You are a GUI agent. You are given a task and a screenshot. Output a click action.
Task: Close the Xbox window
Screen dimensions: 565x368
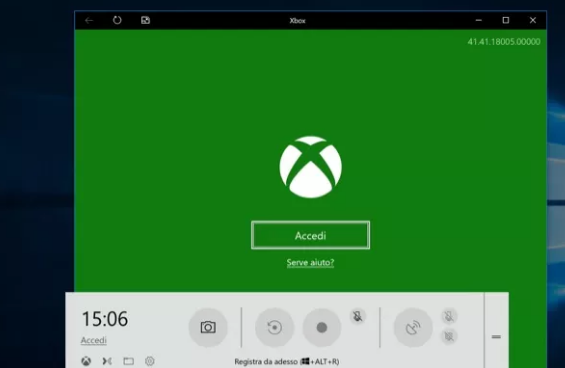point(533,20)
